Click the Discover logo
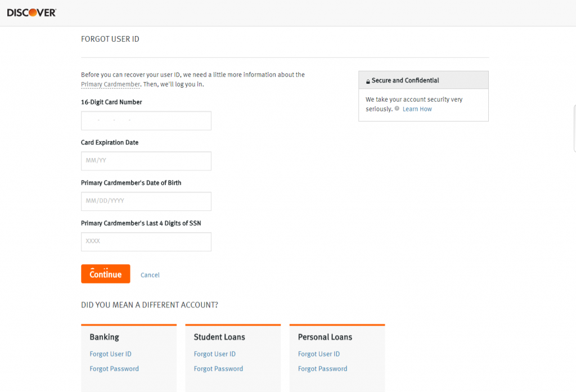This screenshot has width=576, height=392. [31, 11]
